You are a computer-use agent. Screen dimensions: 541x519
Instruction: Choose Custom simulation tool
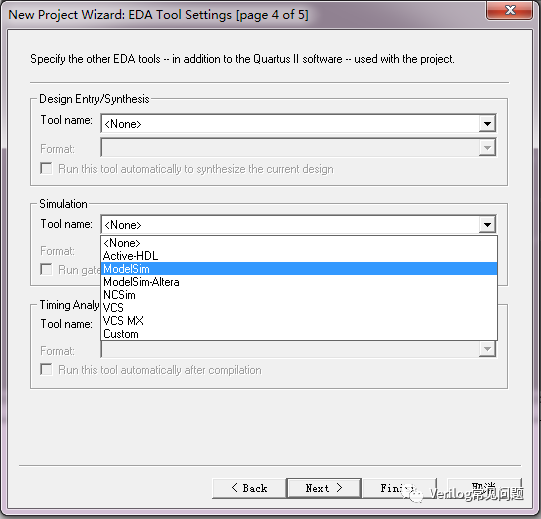[x=299, y=334]
